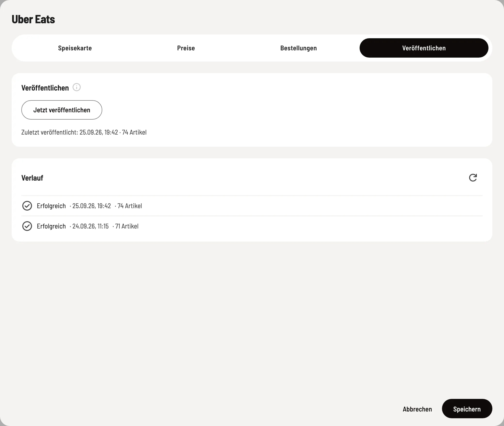
Task: Click the success checkmark for 24.09.26 entry
Action: 27,226
